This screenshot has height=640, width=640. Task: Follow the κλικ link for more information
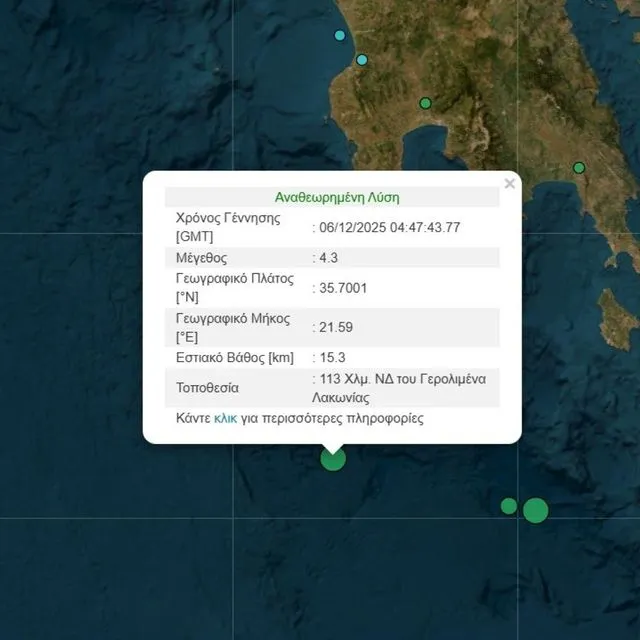point(225,419)
